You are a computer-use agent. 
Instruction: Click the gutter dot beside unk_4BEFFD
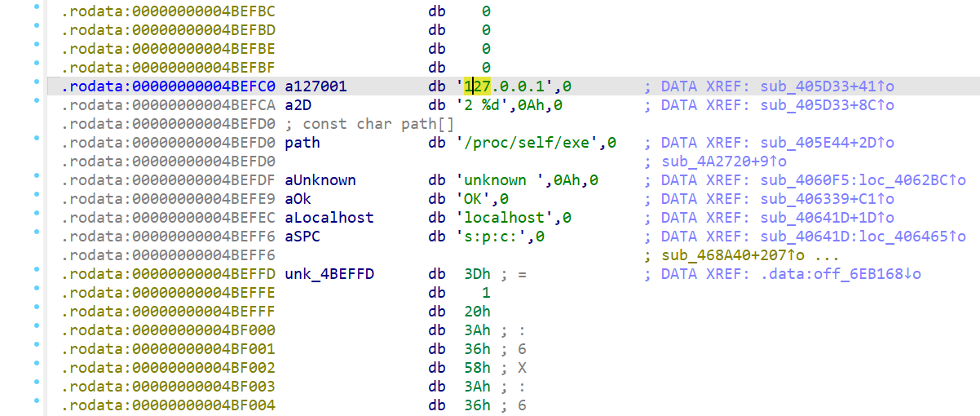tap(36, 270)
